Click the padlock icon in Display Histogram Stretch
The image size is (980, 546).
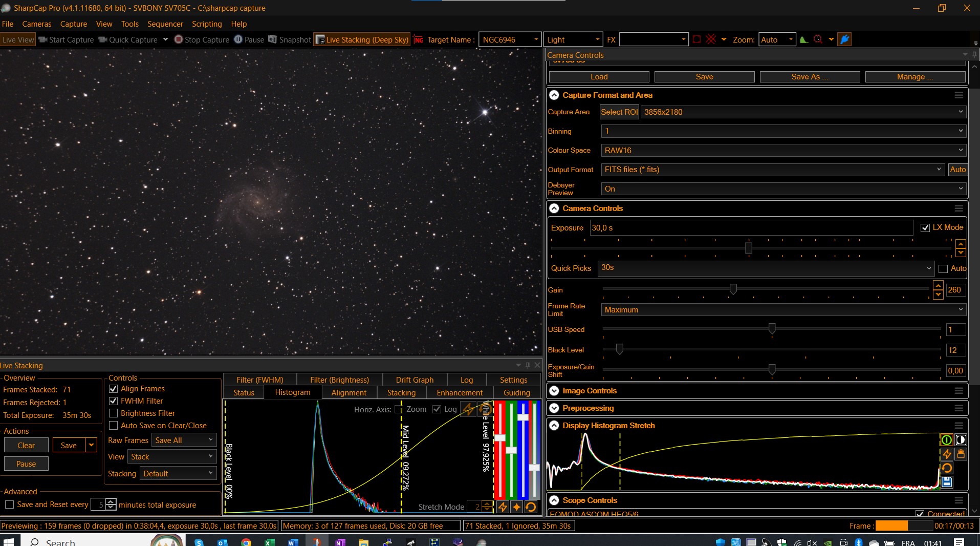pos(961,454)
